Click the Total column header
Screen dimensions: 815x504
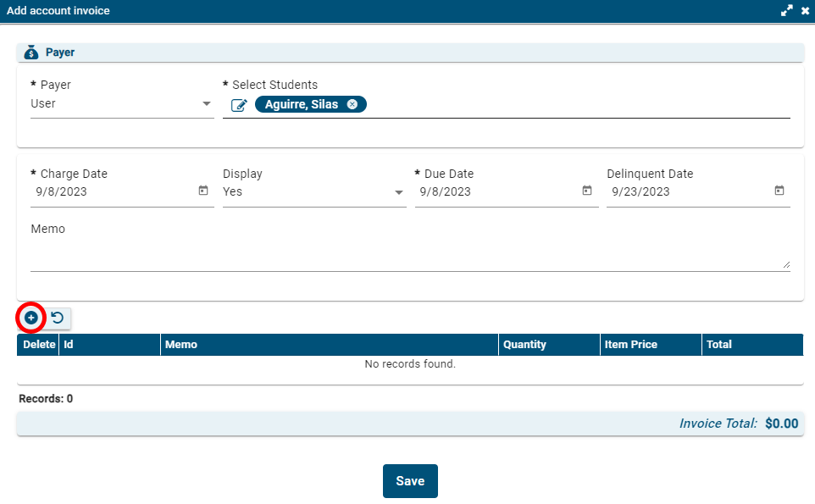point(719,345)
